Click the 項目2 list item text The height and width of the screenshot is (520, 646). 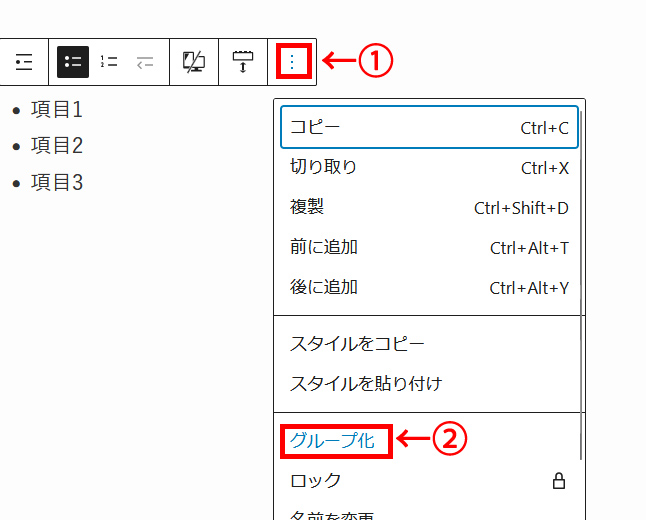pos(57,146)
